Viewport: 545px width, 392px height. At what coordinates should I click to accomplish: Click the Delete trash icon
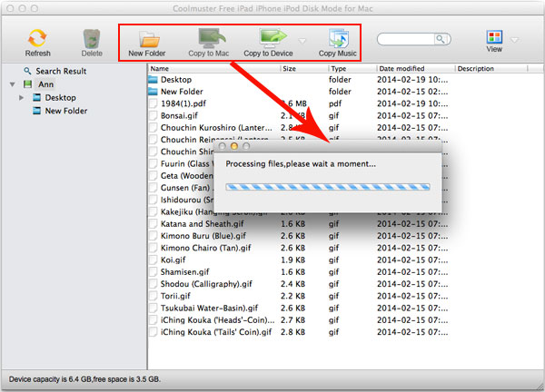[92, 38]
